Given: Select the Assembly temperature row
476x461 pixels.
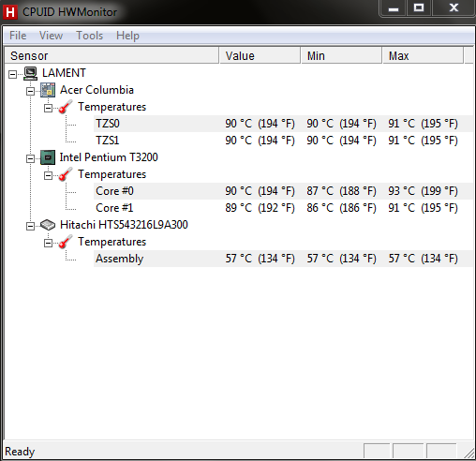Looking at the screenshot, I should (283, 259).
